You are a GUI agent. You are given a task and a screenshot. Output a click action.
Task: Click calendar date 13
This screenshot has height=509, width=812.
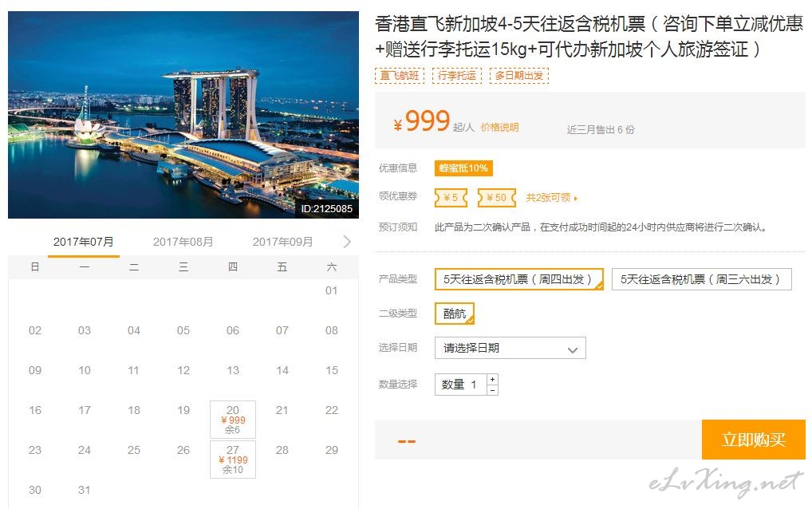pos(233,370)
